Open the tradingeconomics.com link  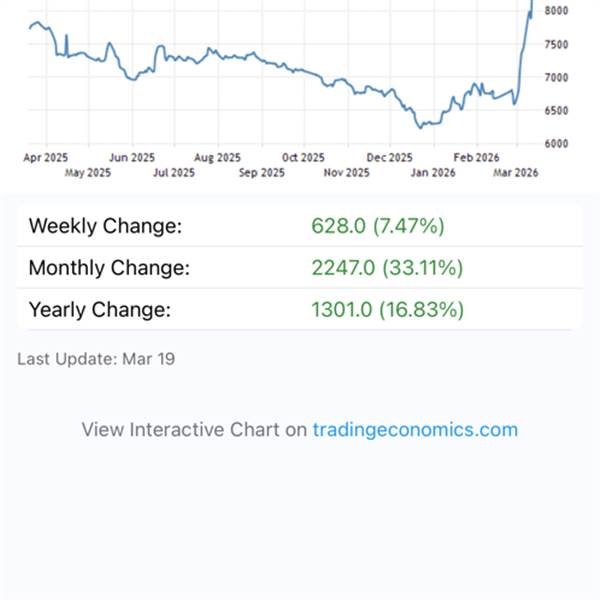[x=415, y=430]
